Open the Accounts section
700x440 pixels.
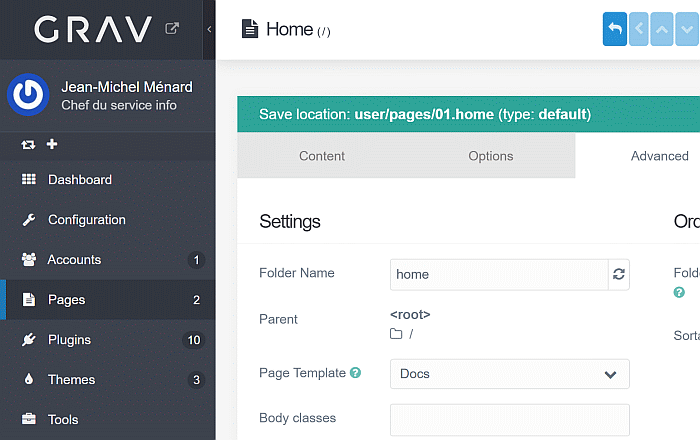[x=74, y=260]
